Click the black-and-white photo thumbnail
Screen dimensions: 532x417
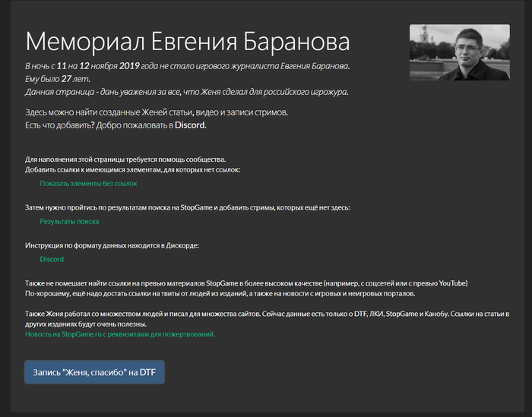(x=459, y=52)
